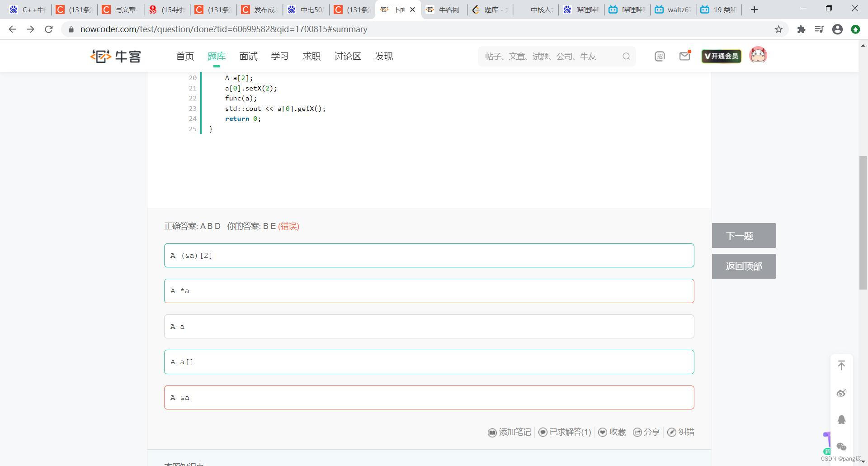
Task: Open the user avatar profile icon
Action: [x=758, y=55]
